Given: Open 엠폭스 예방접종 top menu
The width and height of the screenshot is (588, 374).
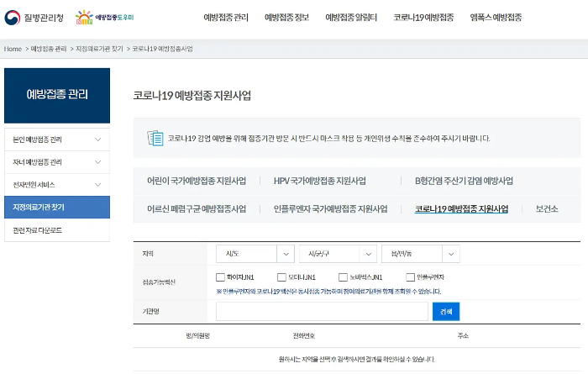Looking at the screenshot, I should click(496, 18).
